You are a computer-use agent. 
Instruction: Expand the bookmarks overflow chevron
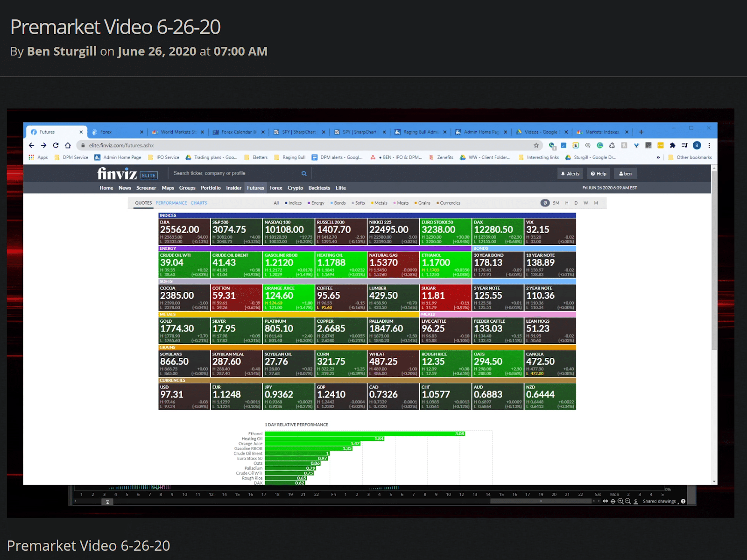[658, 157]
